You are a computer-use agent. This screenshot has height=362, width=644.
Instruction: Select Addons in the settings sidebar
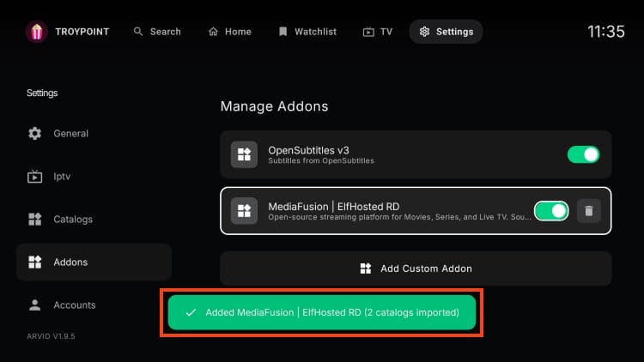click(94, 262)
